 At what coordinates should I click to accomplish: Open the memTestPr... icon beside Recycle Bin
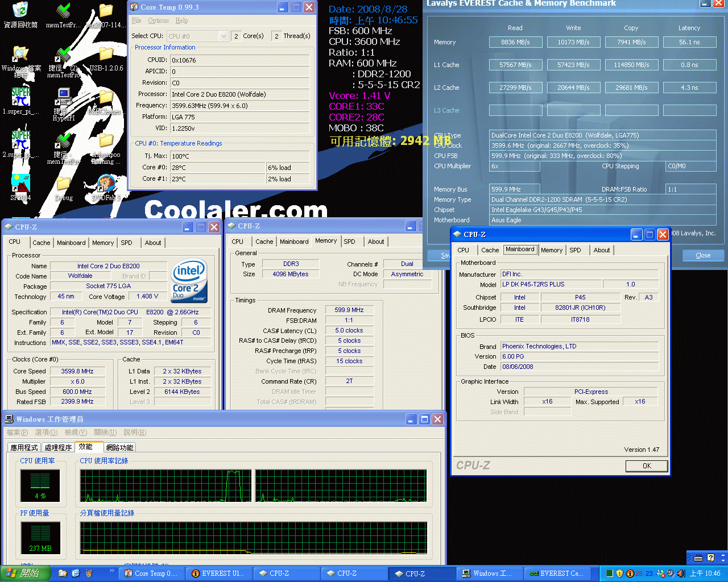point(63,15)
